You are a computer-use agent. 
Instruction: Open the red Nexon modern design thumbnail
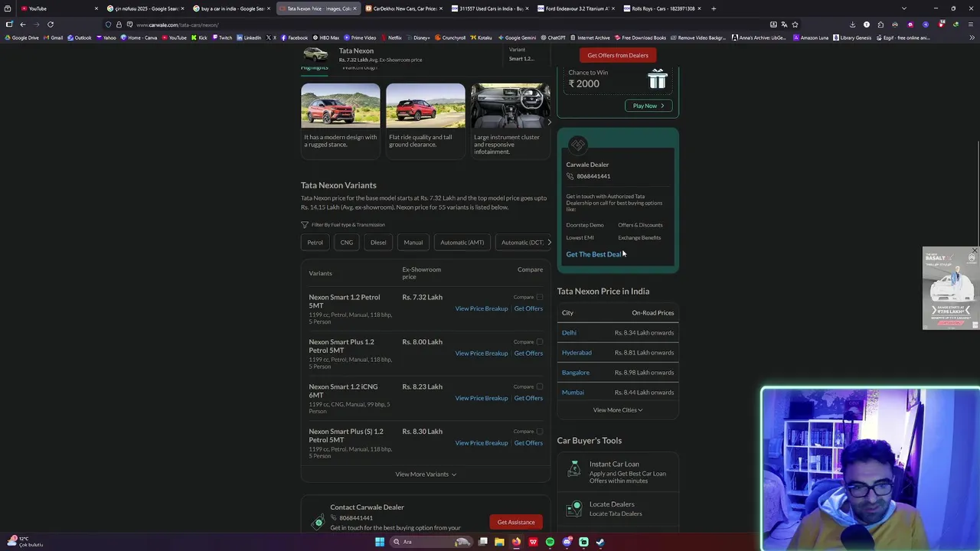click(x=341, y=106)
